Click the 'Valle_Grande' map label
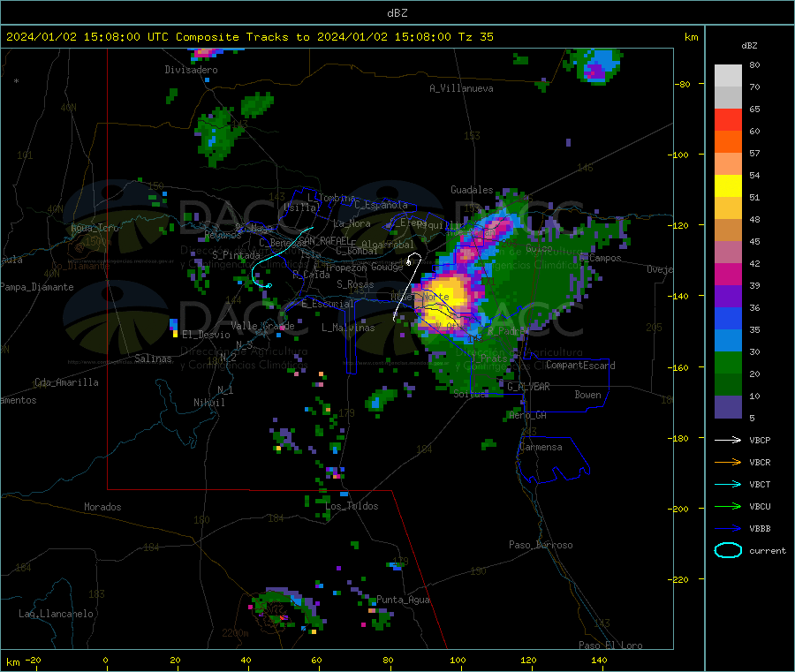The width and height of the screenshot is (795, 672). point(262,326)
